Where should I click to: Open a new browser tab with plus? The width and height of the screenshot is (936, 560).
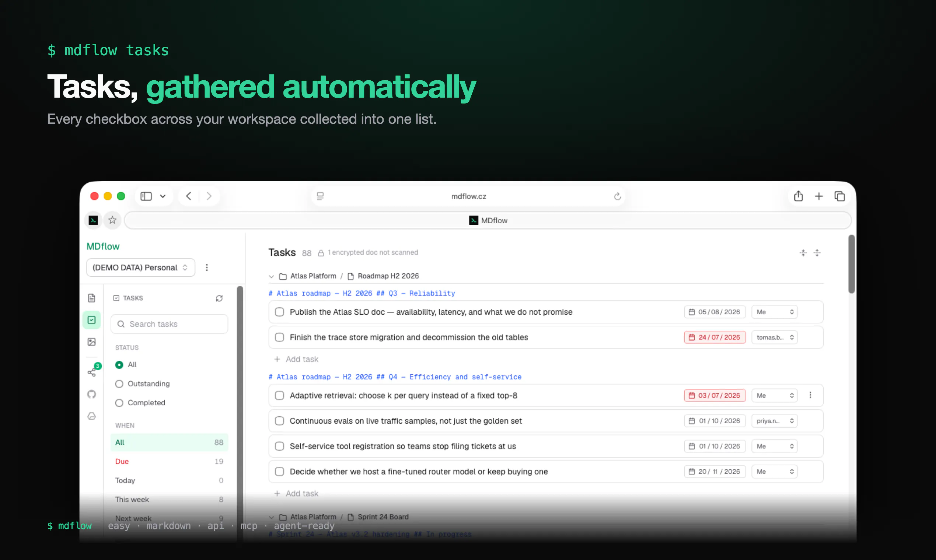point(818,196)
